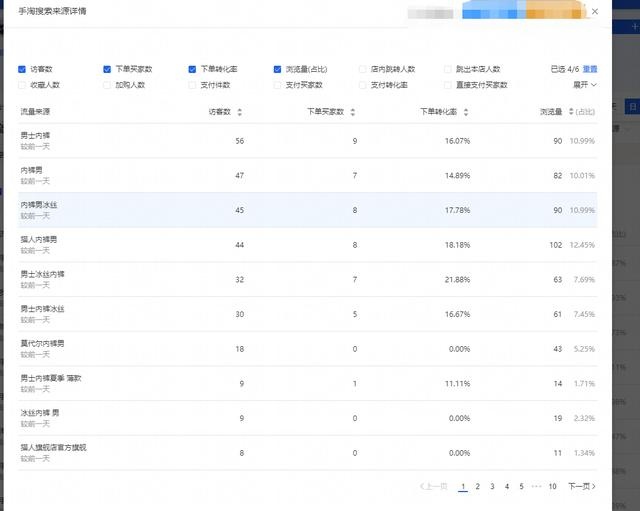Uncheck the 访客数 checkbox
The height and width of the screenshot is (511, 640).
point(22,69)
